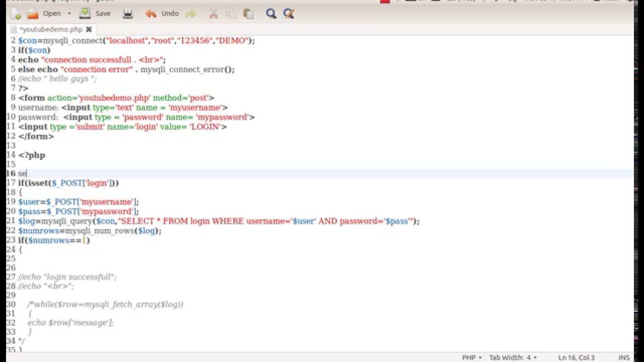This screenshot has width=644, height=362.
Task: Open find and replace icon
Action: tap(288, 14)
